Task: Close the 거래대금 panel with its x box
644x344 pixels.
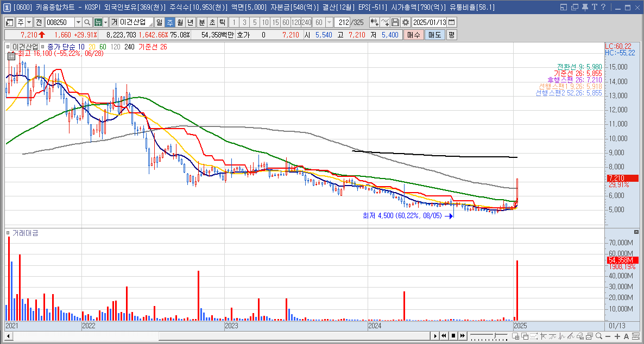Action: coord(636,232)
